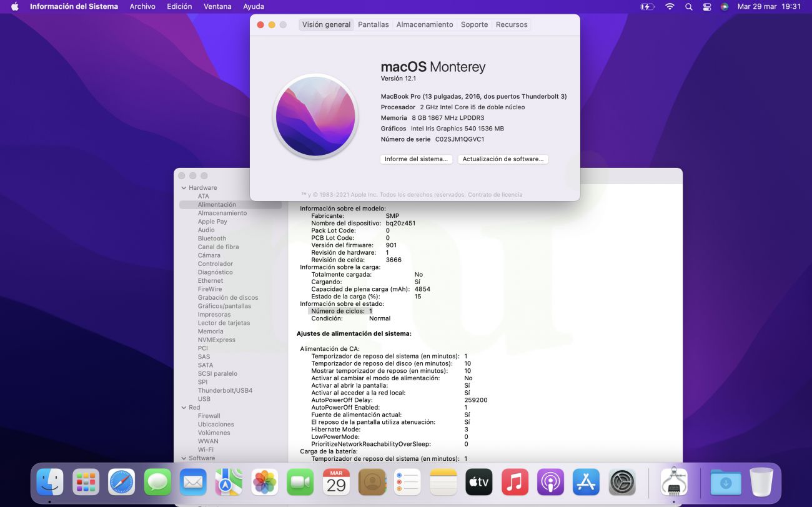Open Downloads folder in Dock
This screenshot has width=812, height=507.
[x=726, y=482]
